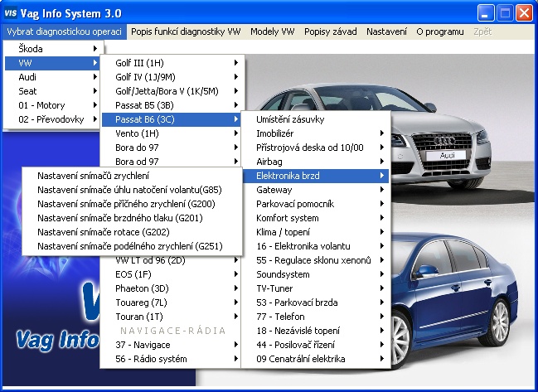Open the Klima / topení submenu

point(316,231)
